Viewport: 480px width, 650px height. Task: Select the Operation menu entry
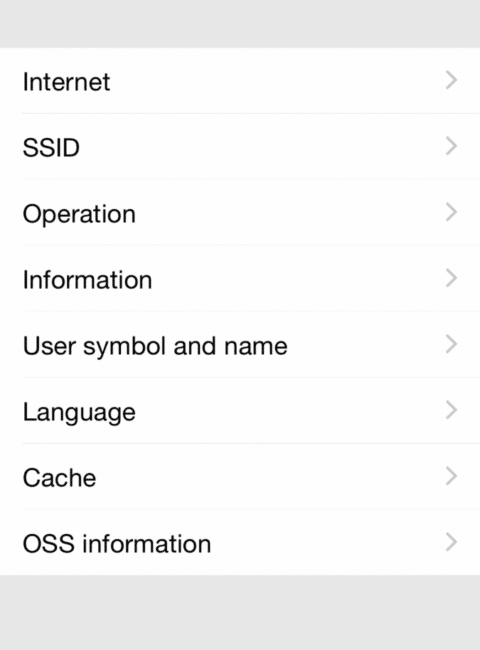(x=240, y=212)
